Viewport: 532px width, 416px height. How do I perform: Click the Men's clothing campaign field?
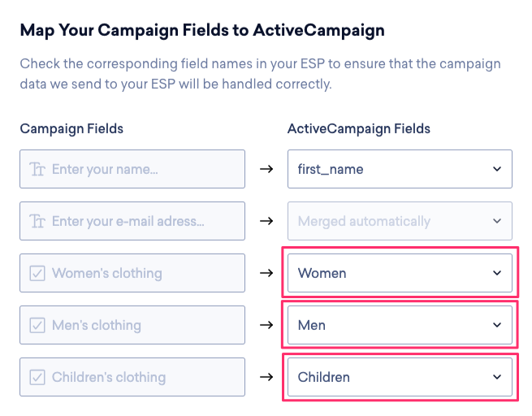tap(142, 325)
